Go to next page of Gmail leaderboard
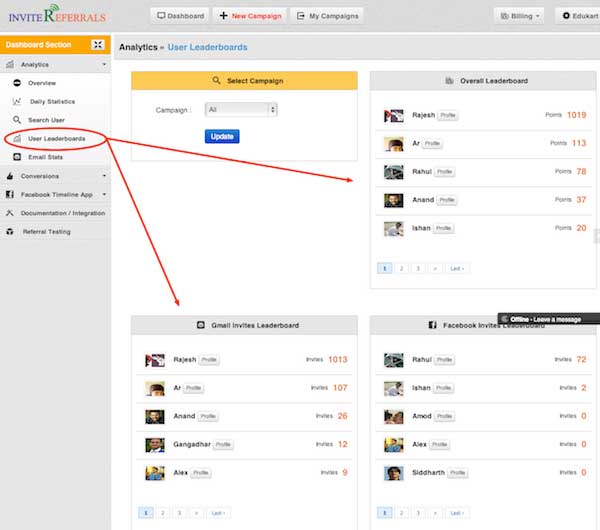600x530 pixels. click(196, 513)
